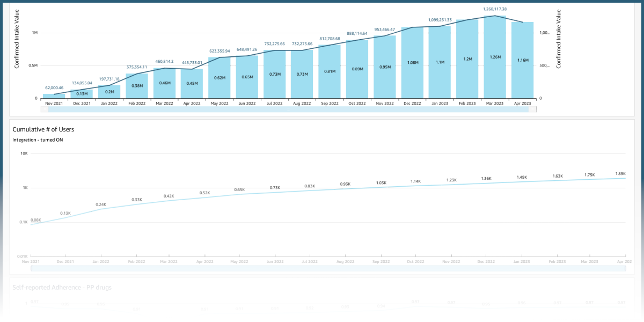Click the Integration - turned ON subtitle

37,140
